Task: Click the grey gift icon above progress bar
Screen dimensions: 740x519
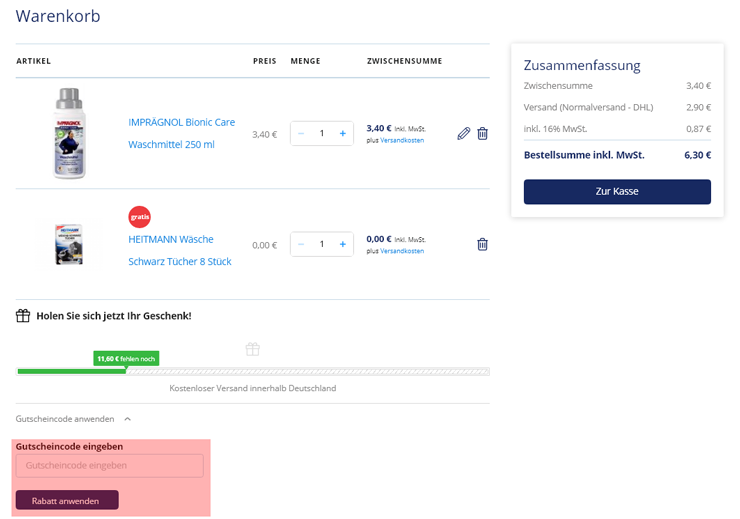Action: pyautogui.click(x=252, y=349)
